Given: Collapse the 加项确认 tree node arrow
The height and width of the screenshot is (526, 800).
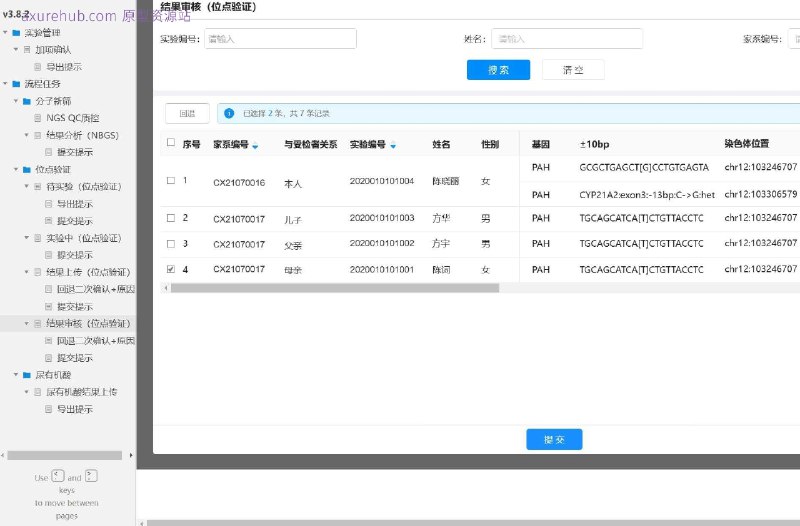Looking at the screenshot, I should coord(16,49).
